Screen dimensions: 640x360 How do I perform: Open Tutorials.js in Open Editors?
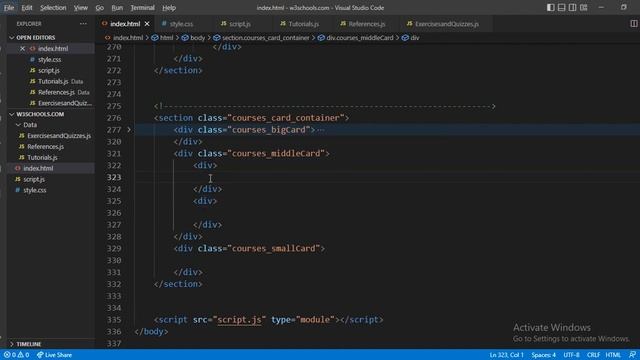pos(53,82)
